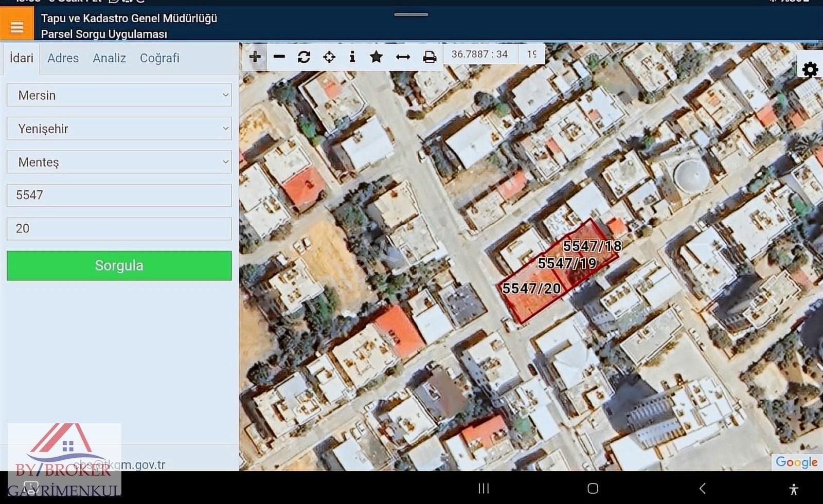Image resolution: width=823 pixels, height=504 pixels.
Task: Open the Coğrafi tab
Action: pos(159,58)
